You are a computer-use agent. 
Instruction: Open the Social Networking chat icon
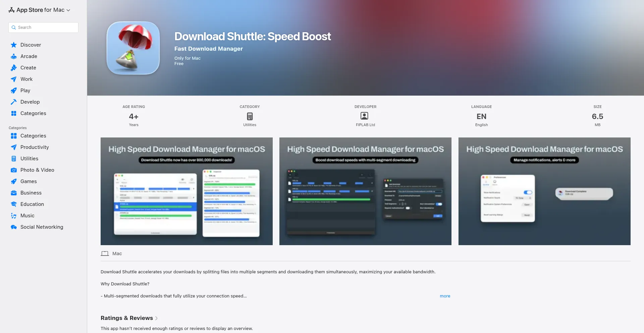point(14,227)
